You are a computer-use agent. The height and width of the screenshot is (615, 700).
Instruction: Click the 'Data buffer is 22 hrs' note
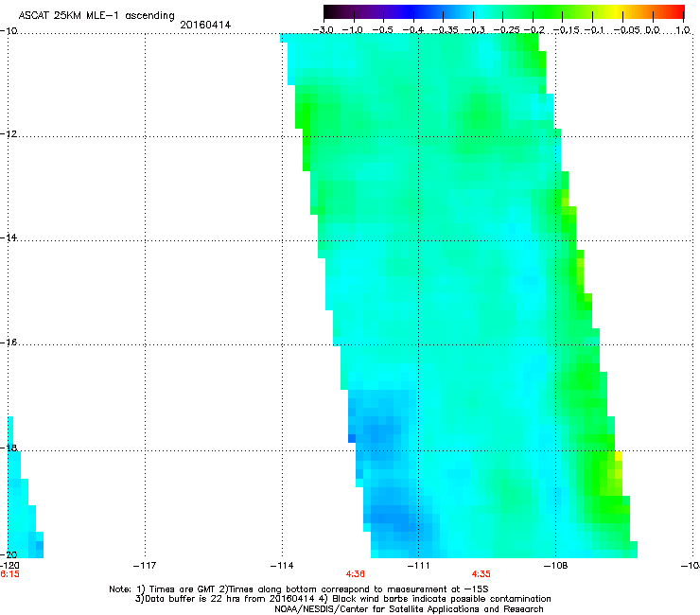[x=342, y=599]
